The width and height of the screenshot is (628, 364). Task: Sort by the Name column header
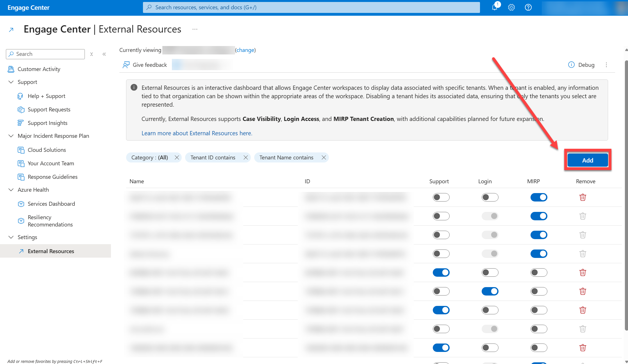(137, 181)
